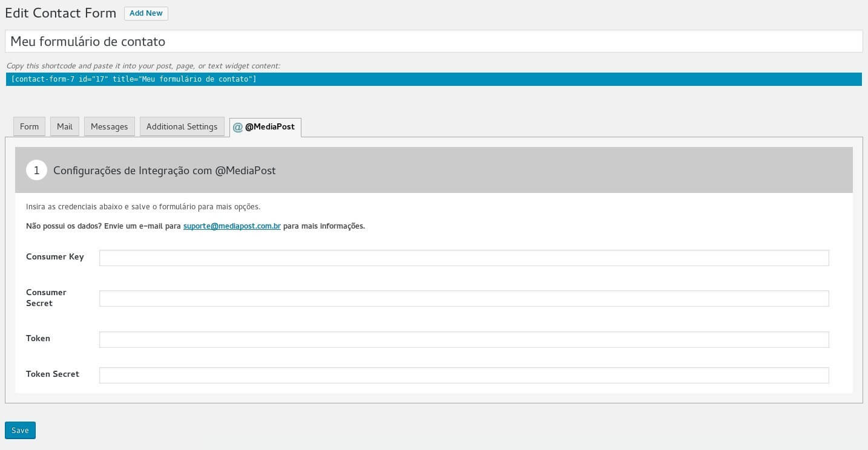
Task: Click into the Token Secret field
Action: pos(464,375)
